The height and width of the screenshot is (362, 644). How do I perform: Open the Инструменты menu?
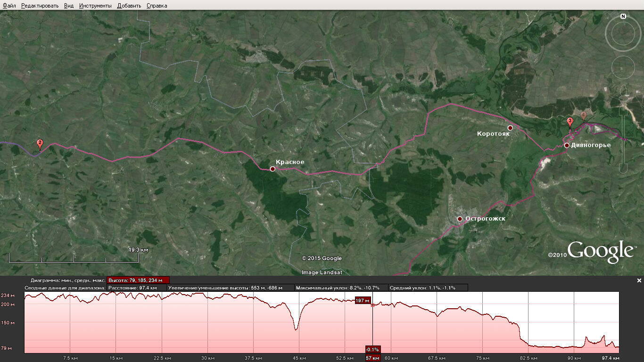(x=95, y=6)
